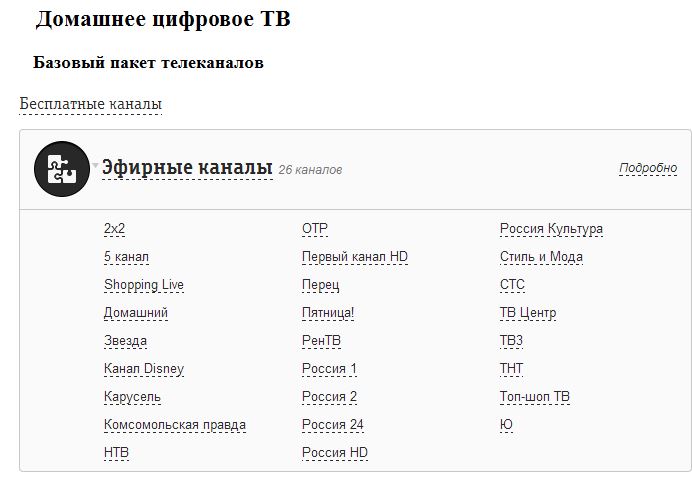
Task: Click the Эфирные каналы heading
Action: 187,167
